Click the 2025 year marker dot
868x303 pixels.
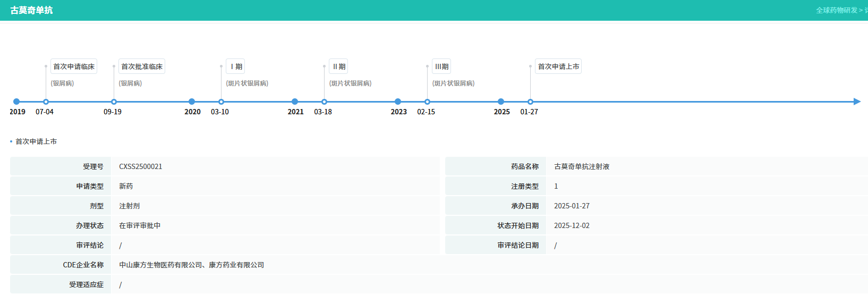pyautogui.click(x=501, y=102)
